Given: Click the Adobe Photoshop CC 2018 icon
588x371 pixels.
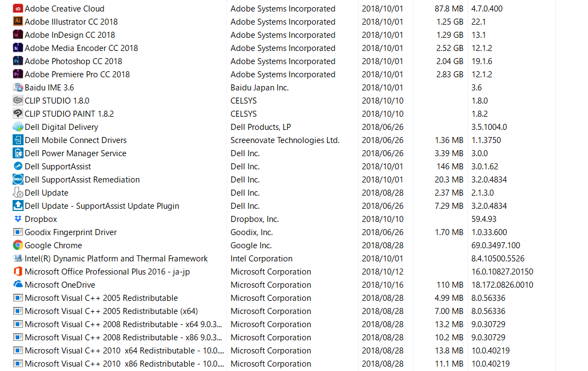Looking at the screenshot, I should 18,61.
